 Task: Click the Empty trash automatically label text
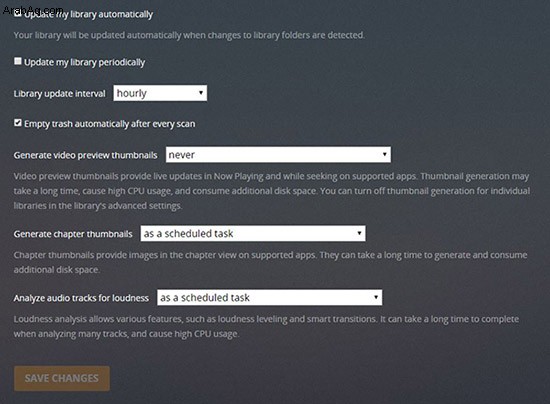tap(109, 124)
